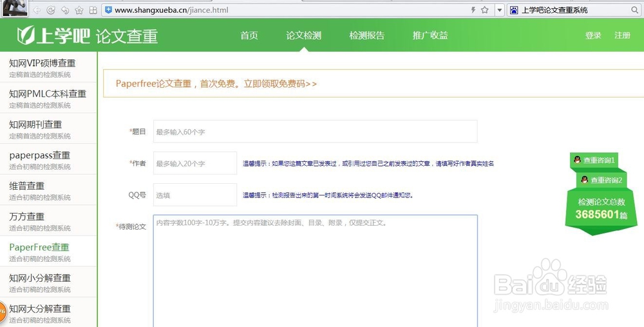Select PaperFree查重 in sidebar

[x=48, y=252]
